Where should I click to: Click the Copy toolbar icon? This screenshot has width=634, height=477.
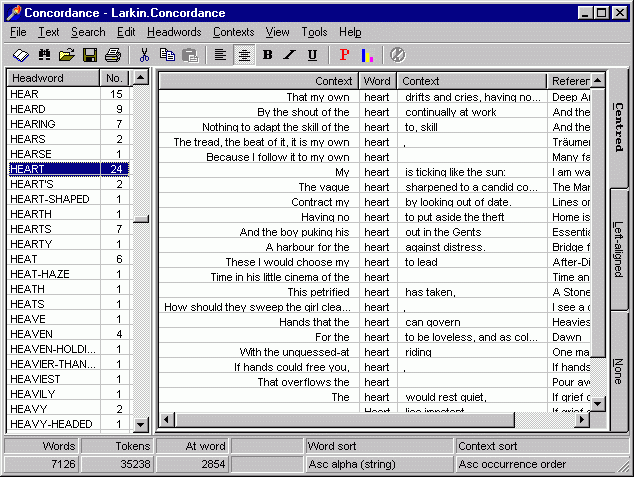click(167, 55)
